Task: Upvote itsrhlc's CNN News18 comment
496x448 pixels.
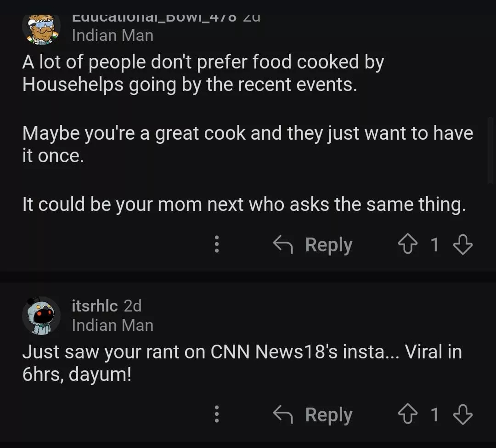Action: click(407, 415)
